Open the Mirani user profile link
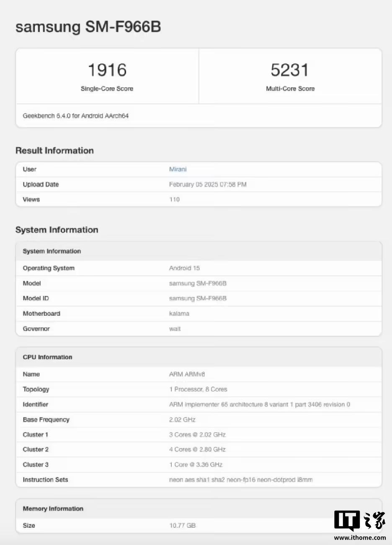Screen dimensions: 392x545 tap(178, 169)
